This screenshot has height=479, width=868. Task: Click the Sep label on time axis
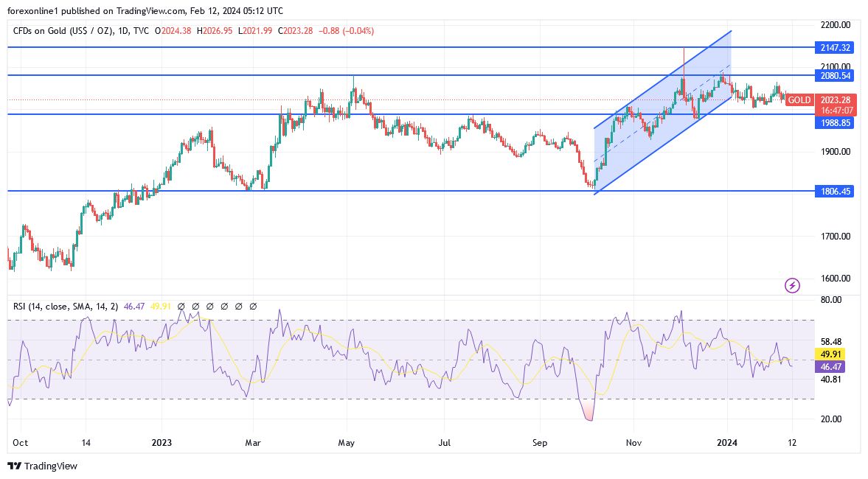tap(540, 442)
